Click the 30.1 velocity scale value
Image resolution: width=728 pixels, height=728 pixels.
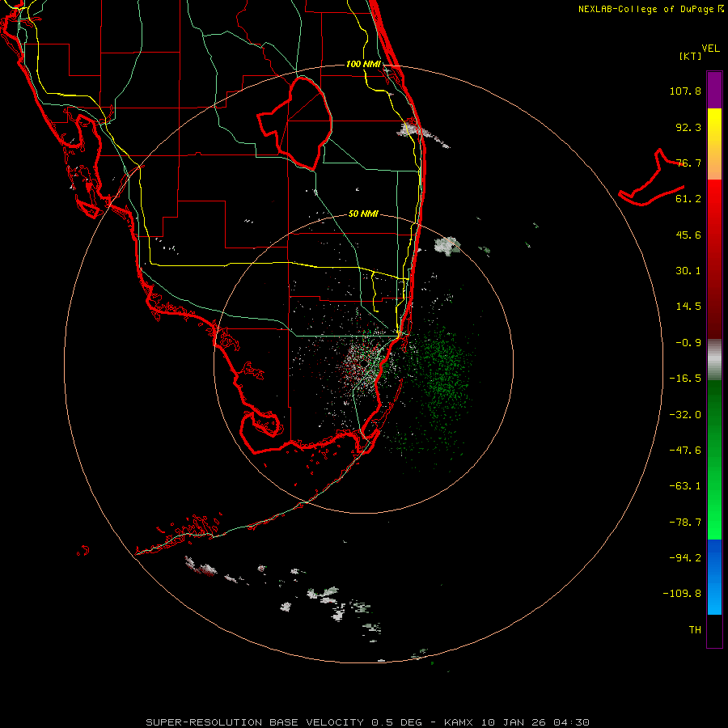(x=688, y=271)
